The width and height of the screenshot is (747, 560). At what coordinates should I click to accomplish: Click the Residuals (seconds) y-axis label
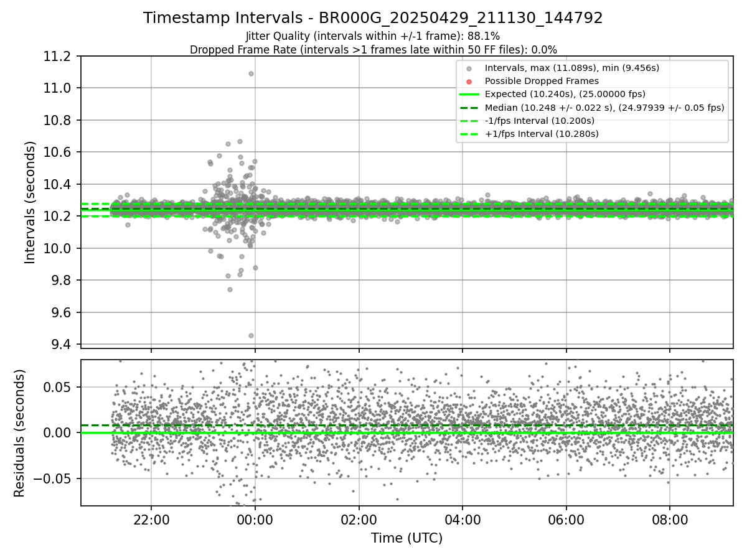(x=19, y=432)
